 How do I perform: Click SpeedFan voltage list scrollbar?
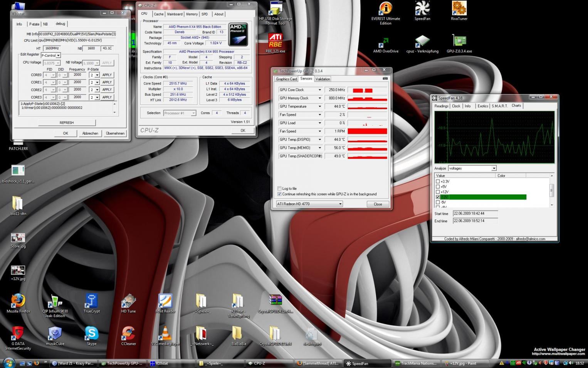point(552,191)
